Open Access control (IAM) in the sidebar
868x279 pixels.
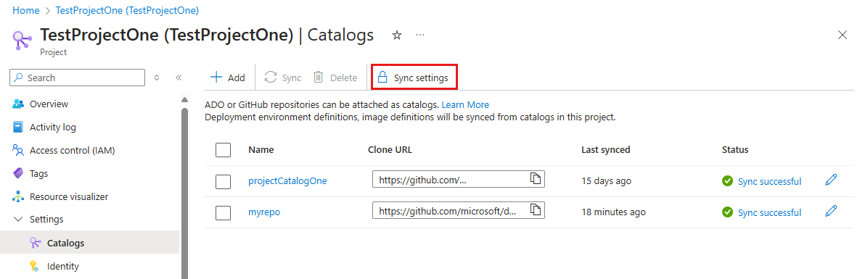click(72, 150)
